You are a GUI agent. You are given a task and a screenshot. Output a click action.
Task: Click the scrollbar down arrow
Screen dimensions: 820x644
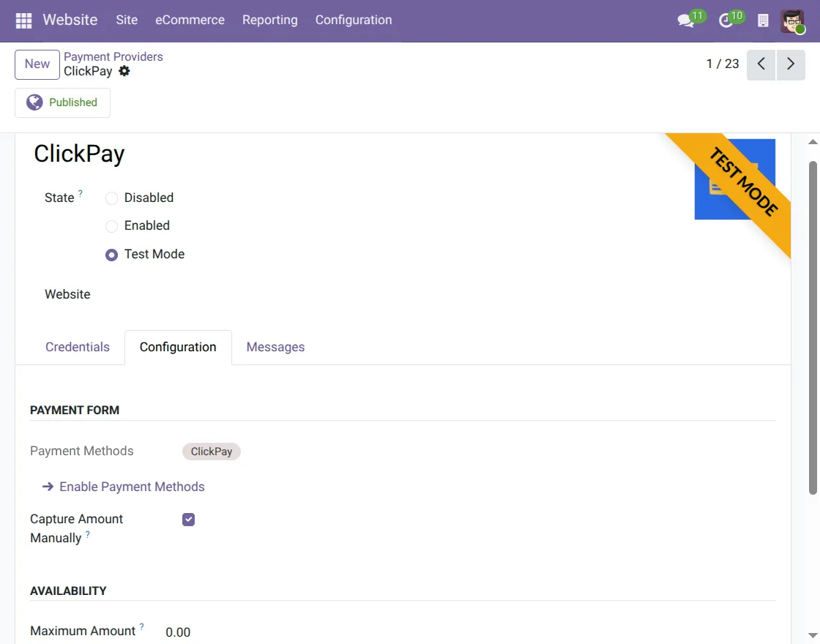(x=813, y=635)
